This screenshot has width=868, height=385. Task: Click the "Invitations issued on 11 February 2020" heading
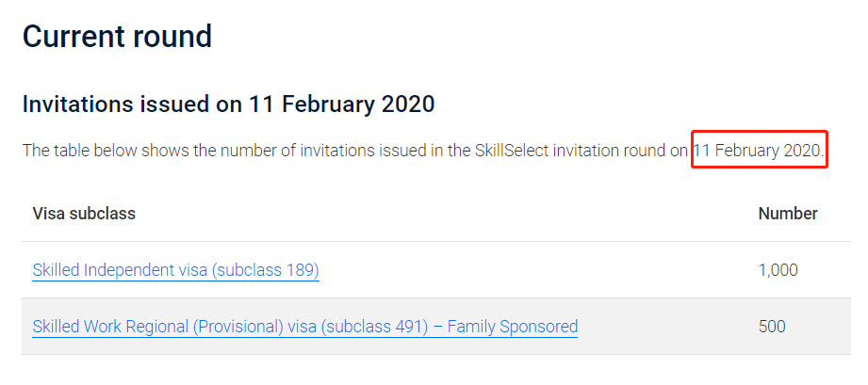(x=228, y=104)
